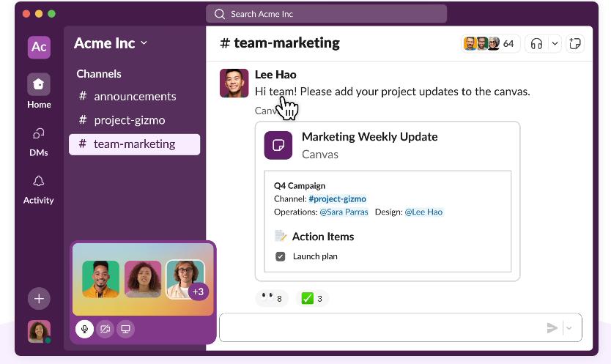The width and height of the screenshot is (611, 364).
Task: Open the channel canvas icon in header
Action: click(x=575, y=44)
